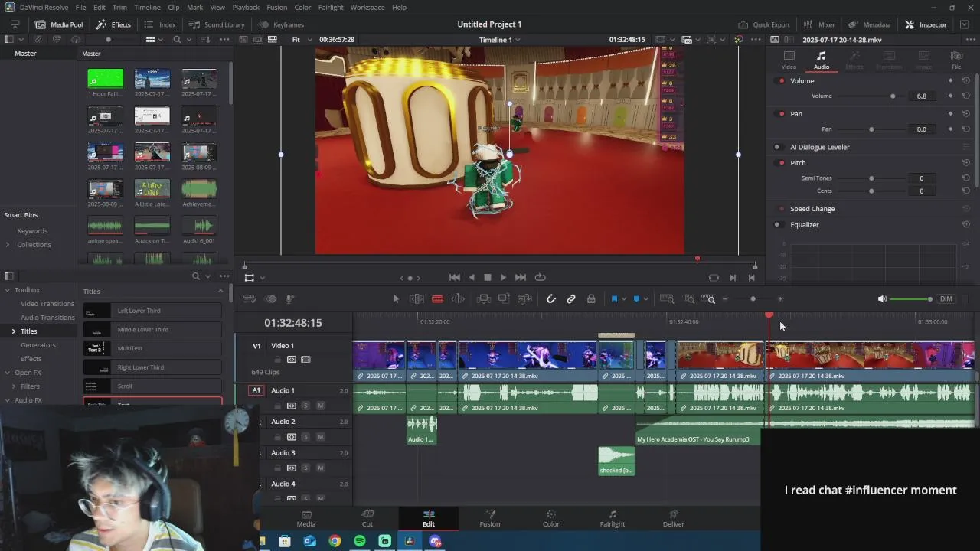The width and height of the screenshot is (980, 551).
Task: Open the Mixer panel
Action: (x=819, y=24)
